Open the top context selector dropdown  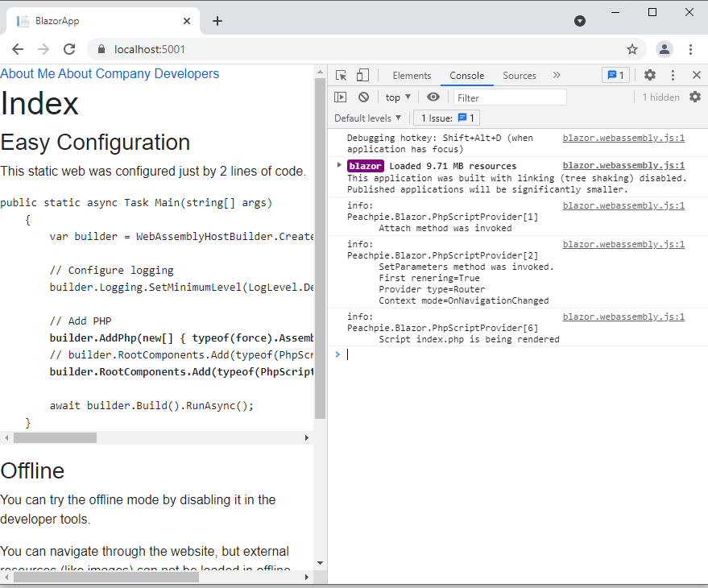point(398,97)
